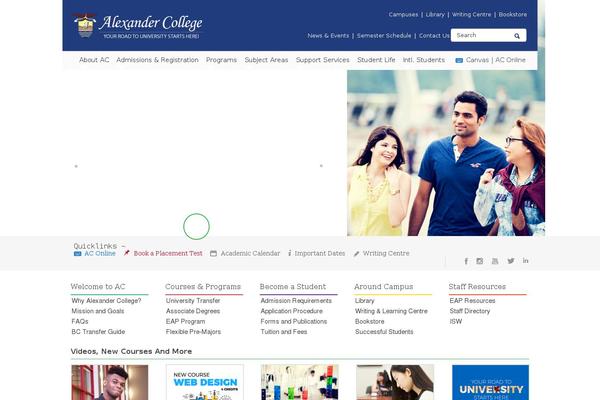Open the Subject Areas menu
Screen dimensions: 600x400
266,60
